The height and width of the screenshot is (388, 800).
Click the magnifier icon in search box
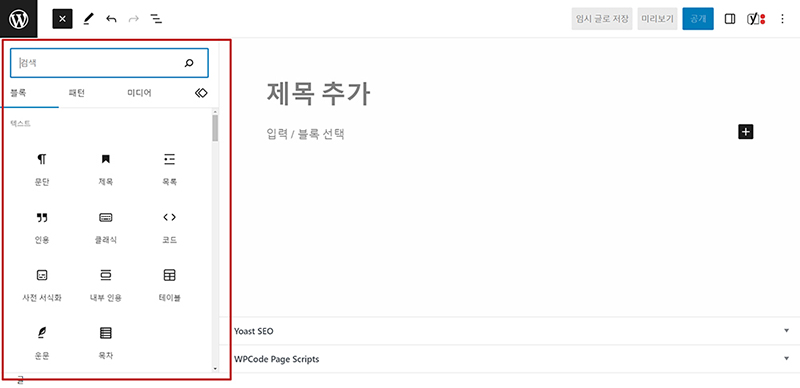[189, 63]
